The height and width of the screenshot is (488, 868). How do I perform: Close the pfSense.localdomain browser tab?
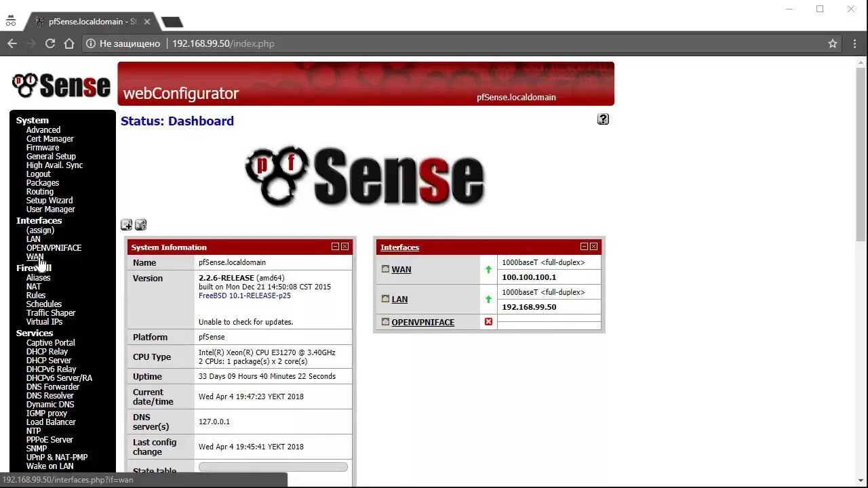tap(147, 22)
